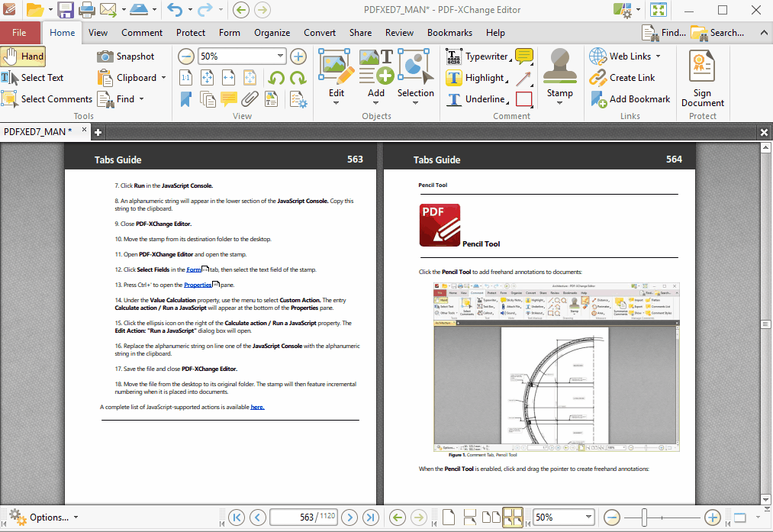This screenshot has height=532, width=773.
Task: Expand the Web Links dropdown
Action: [x=658, y=56]
